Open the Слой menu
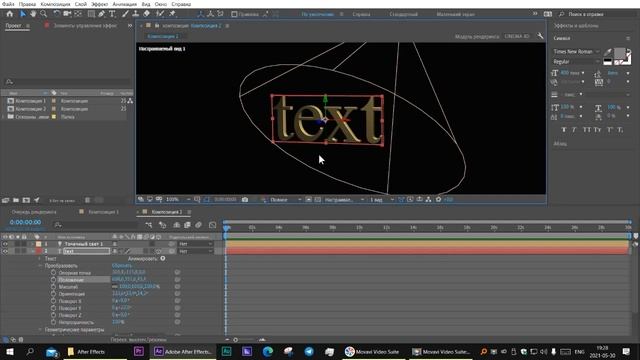 [80, 4]
